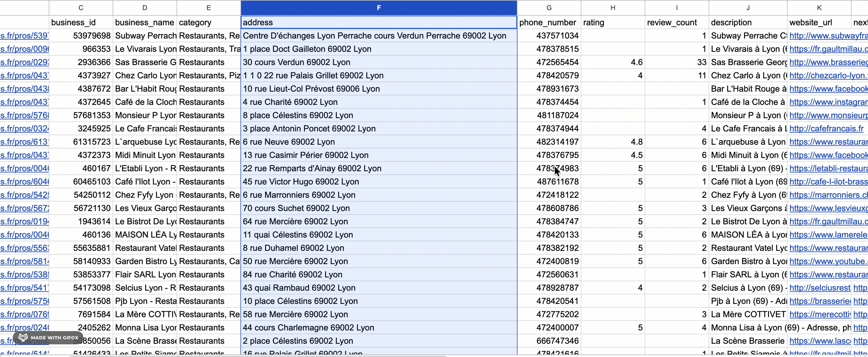Select description 'Bar L'Habit Rouge à' cell
The width and height of the screenshot is (868, 357).
click(x=748, y=89)
